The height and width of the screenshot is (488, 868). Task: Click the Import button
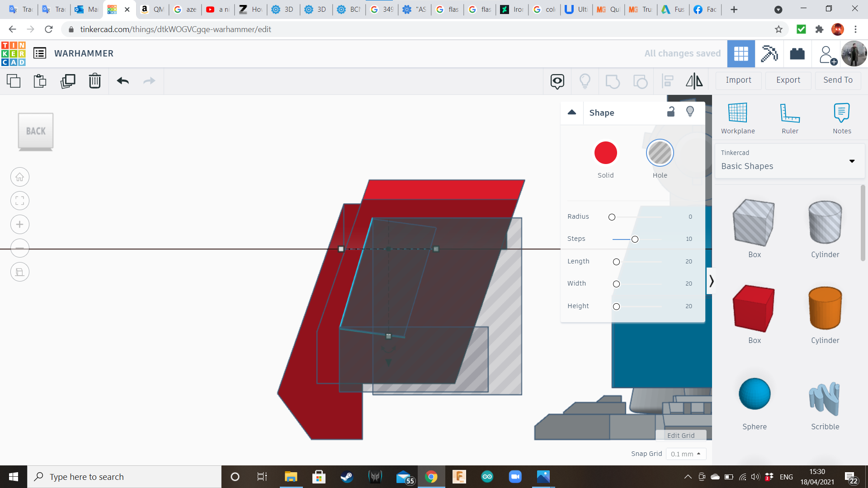[x=738, y=80]
